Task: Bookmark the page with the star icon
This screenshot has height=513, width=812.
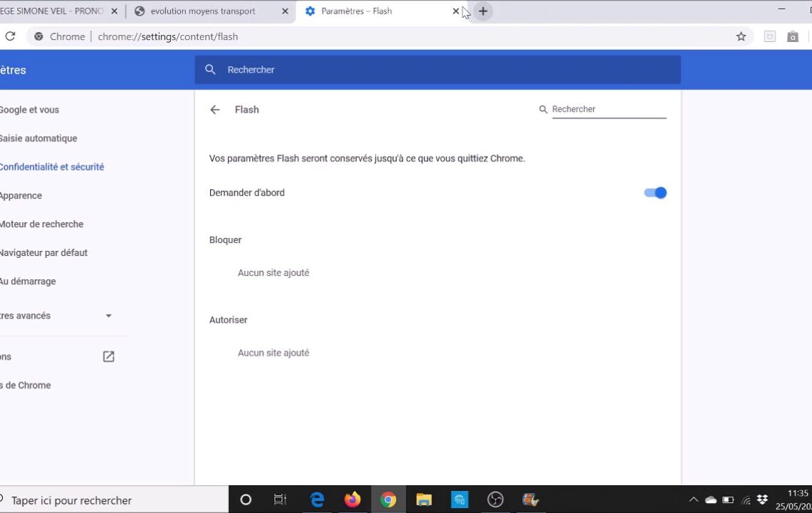Action: [x=741, y=36]
